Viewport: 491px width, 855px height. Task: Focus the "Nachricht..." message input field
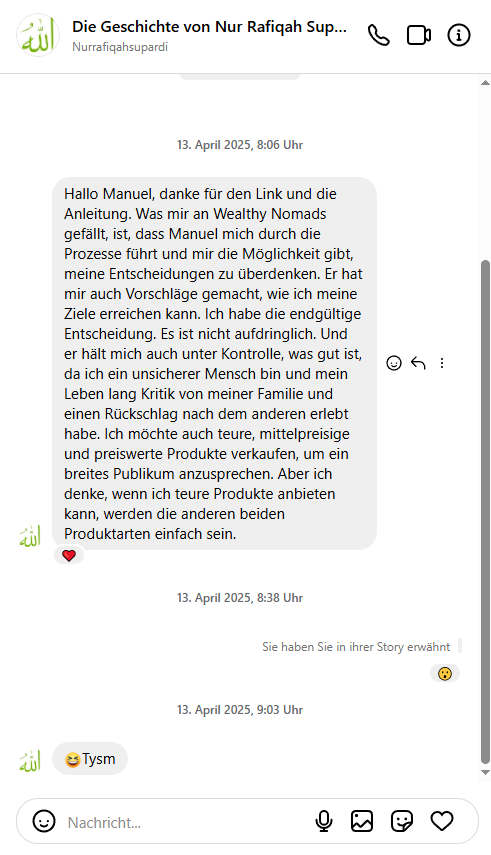[185, 822]
